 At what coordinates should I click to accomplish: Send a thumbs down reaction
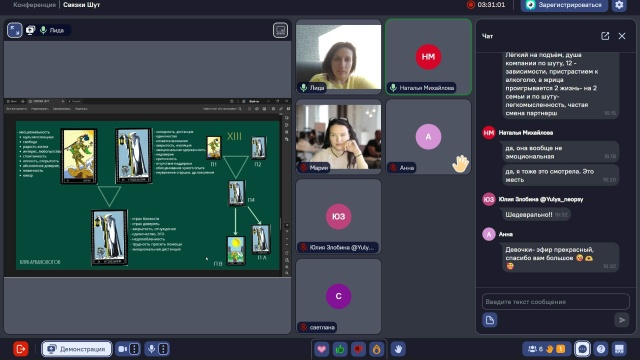tap(358, 349)
